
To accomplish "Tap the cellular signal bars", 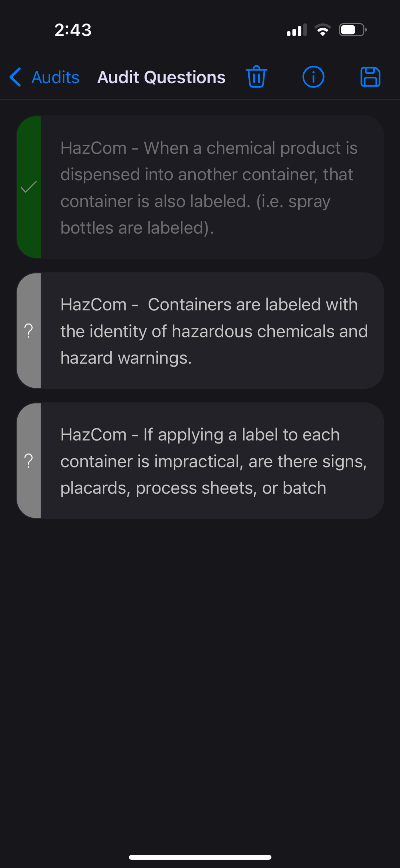I will point(297,30).
